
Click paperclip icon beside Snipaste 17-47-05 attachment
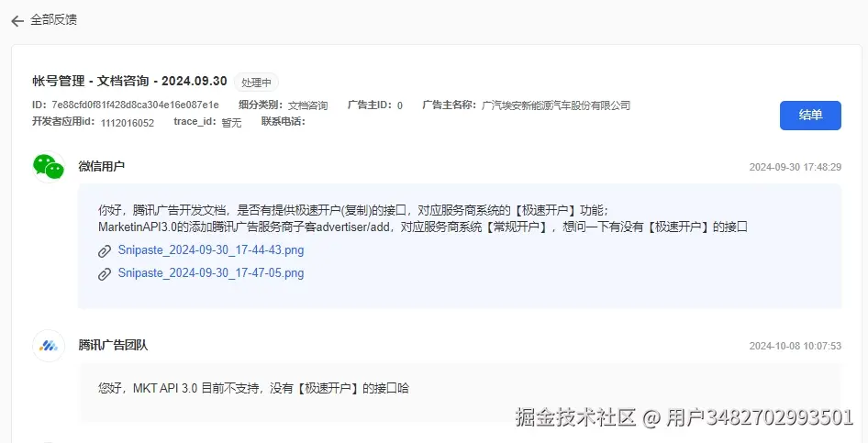click(105, 274)
